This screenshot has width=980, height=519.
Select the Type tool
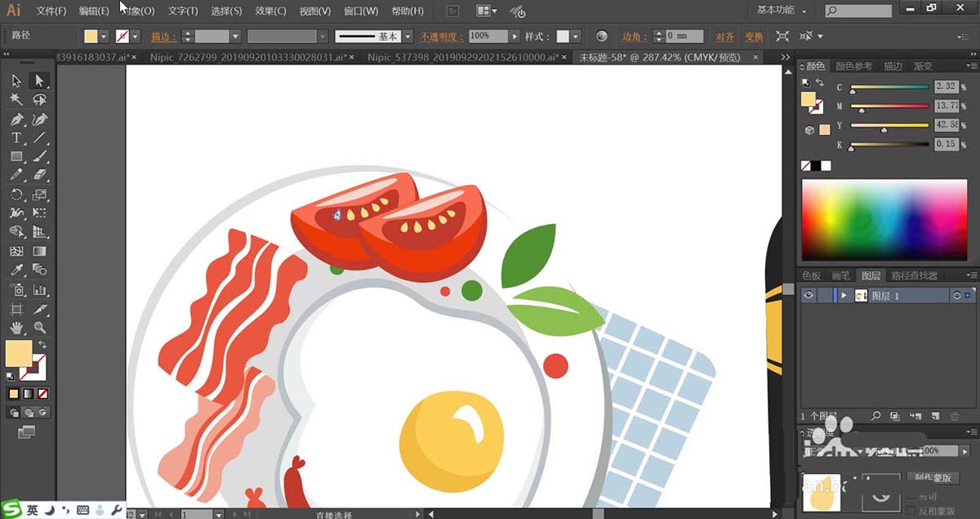coord(16,138)
